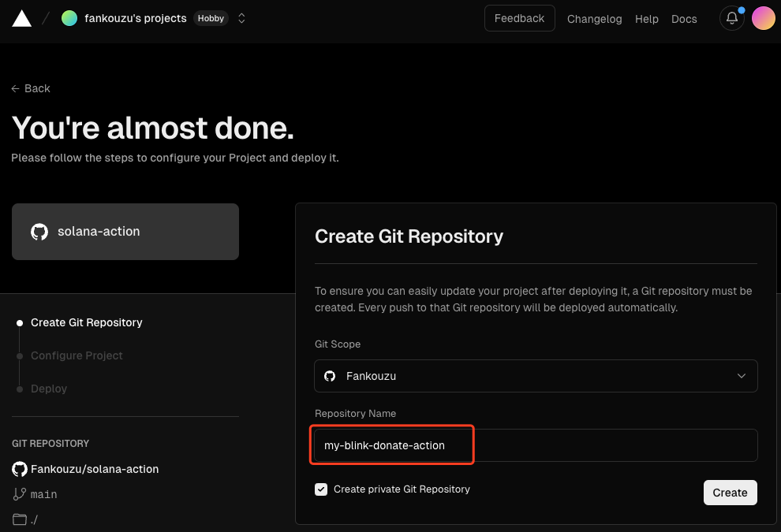Click GitHub icon in solana-action card
Screen dimensions: 781x532
39,232
